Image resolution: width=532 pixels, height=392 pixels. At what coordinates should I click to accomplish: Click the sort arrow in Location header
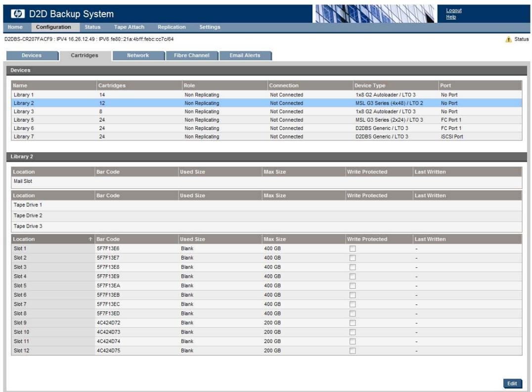point(90,239)
